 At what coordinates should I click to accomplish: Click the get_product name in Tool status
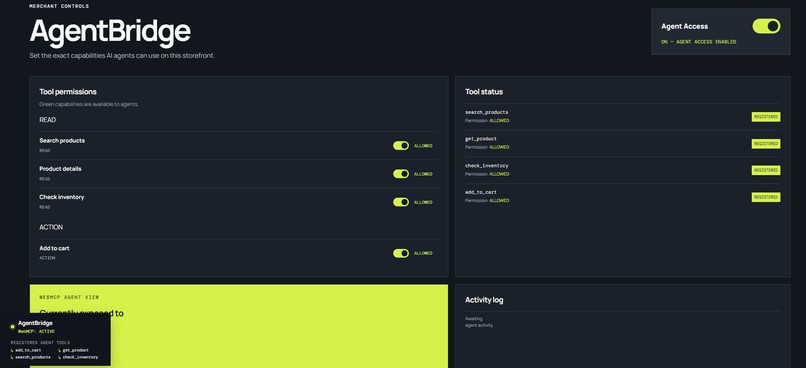(x=481, y=139)
